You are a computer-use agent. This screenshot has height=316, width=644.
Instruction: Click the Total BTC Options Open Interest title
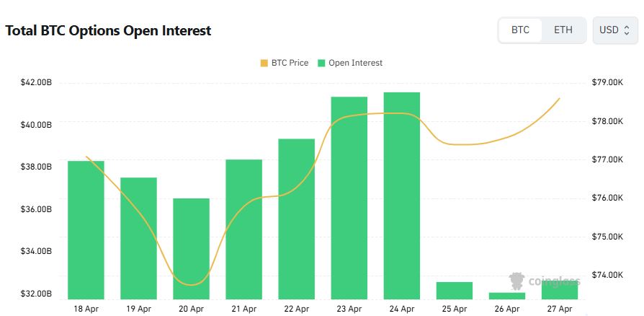[x=108, y=30]
